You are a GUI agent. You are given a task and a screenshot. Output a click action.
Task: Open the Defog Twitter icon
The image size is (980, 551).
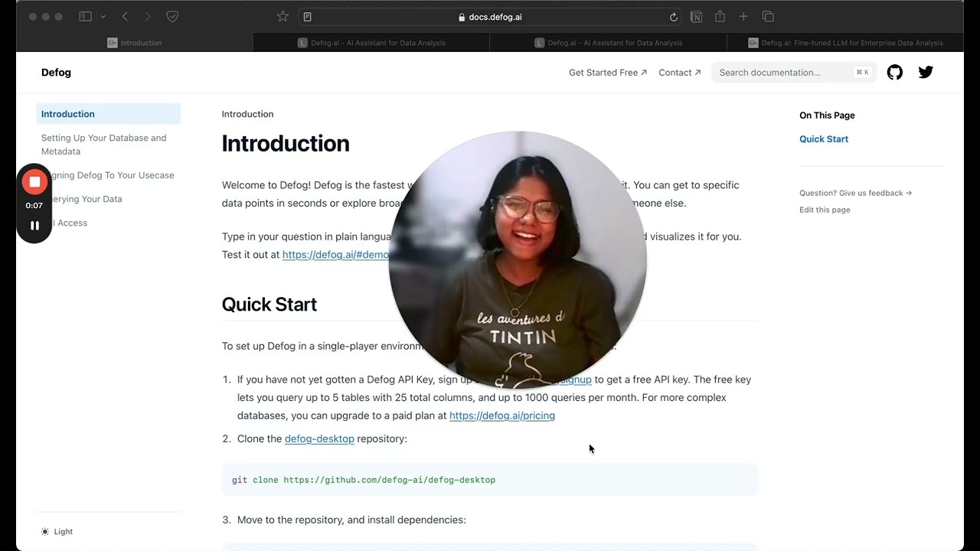click(926, 73)
